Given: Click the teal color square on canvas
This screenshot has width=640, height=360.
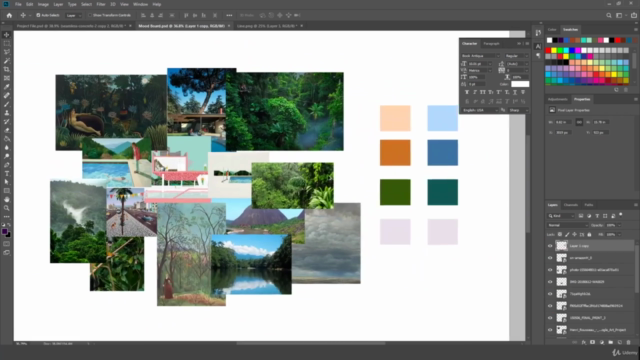Looking at the screenshot, I should tap(442, 192).
